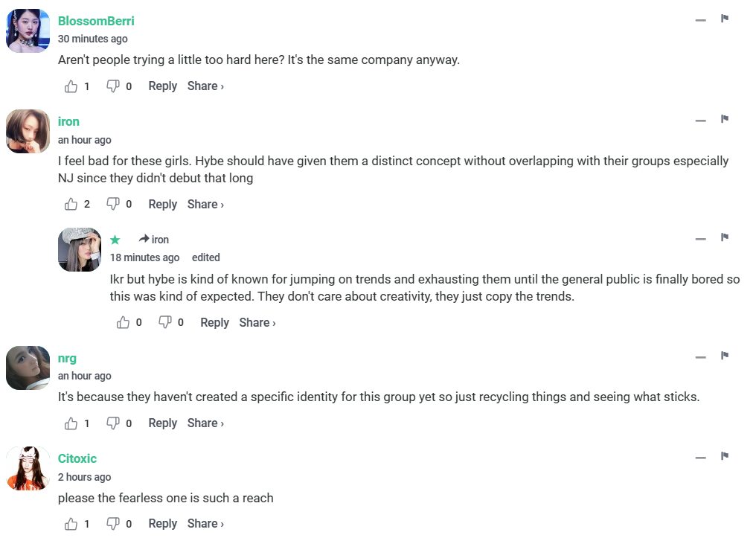Collapse BlossomBerri's comment thread

pyautogui.click(x=700, y=20)
